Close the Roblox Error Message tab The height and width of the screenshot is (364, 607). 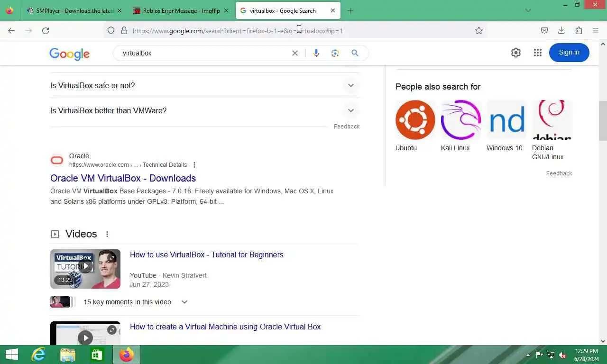(226, 10)
